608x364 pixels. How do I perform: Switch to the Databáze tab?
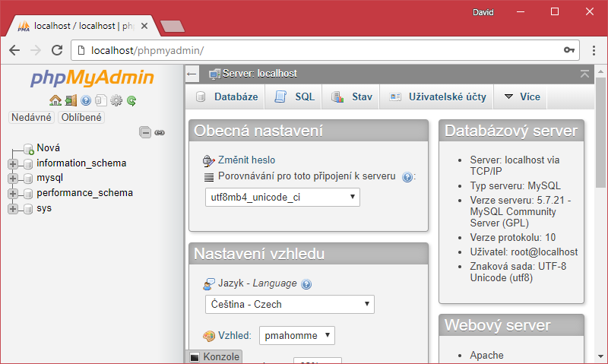[226, 97]
